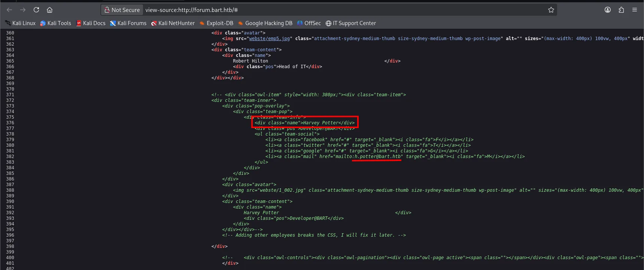644x270 pixels.
Task: Click the mailto:h.potter@bart.htb text
Action: point(368,157)
